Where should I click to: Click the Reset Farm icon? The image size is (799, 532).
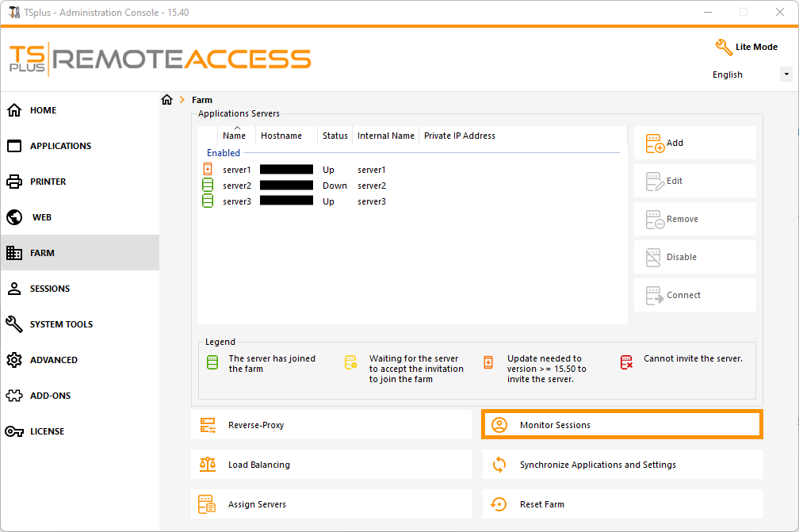pos(499,504)
